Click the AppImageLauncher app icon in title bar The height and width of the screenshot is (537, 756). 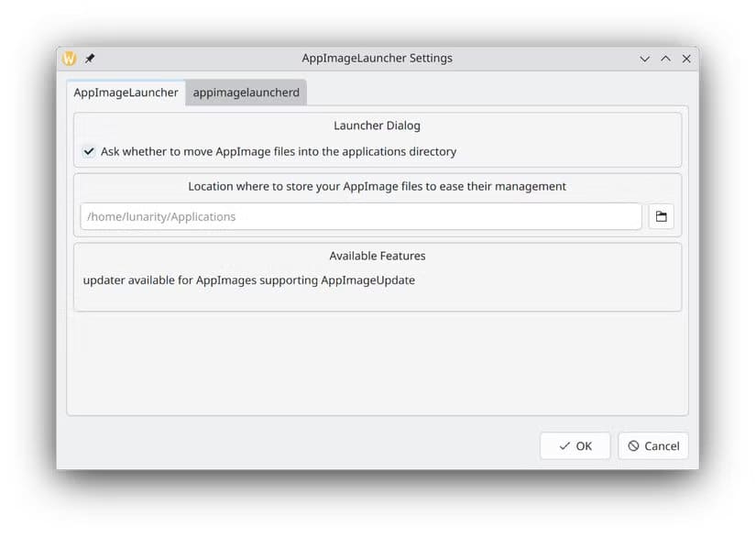click(70, 59)
